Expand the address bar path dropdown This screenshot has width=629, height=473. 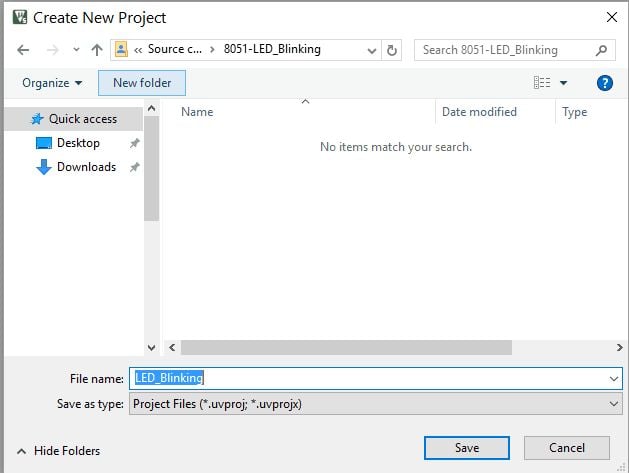point(370,50)
